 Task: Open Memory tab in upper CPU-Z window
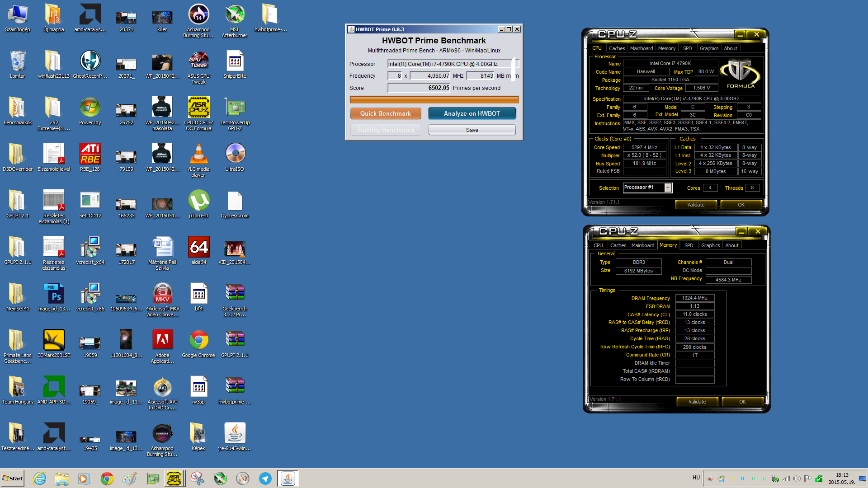pos(667,48)
